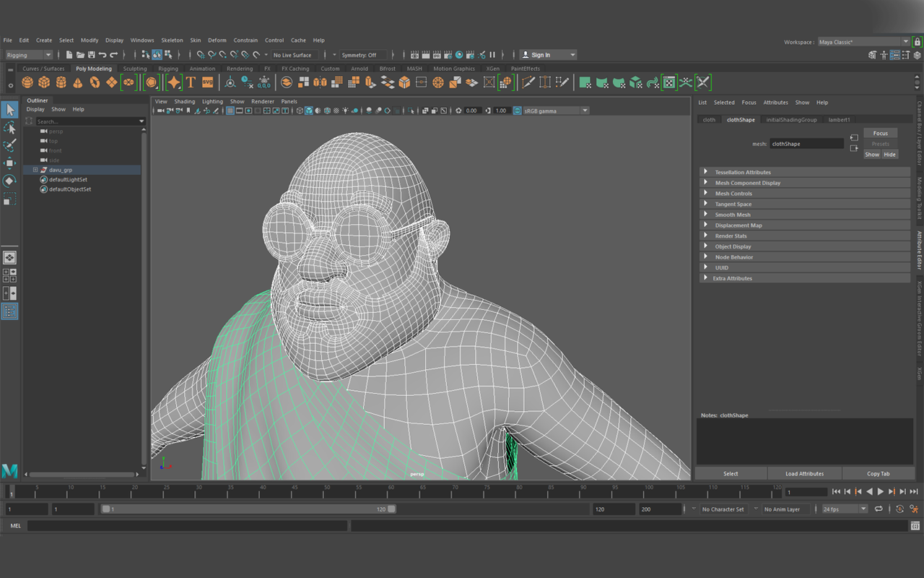The image size is (924, 578).
Task: Select the Move tool in the toolbox
Action: pyautogui.click(x=9, y=163)
